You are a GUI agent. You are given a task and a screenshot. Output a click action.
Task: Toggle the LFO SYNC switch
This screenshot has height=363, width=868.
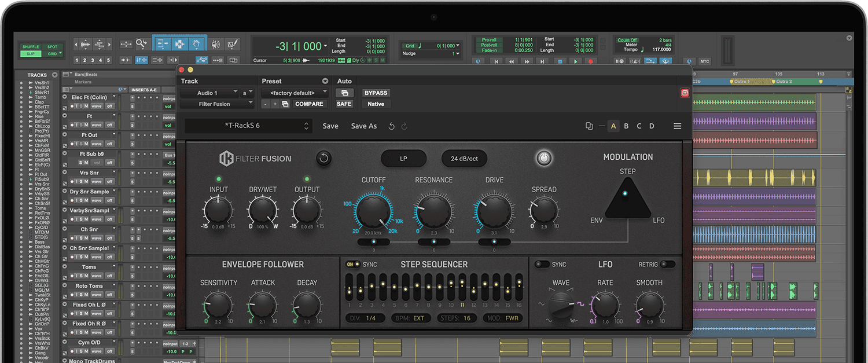(542, 265)
